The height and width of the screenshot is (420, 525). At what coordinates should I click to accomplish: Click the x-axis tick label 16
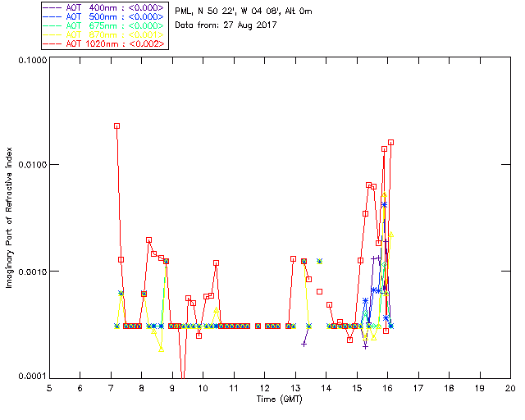[387, 388]
